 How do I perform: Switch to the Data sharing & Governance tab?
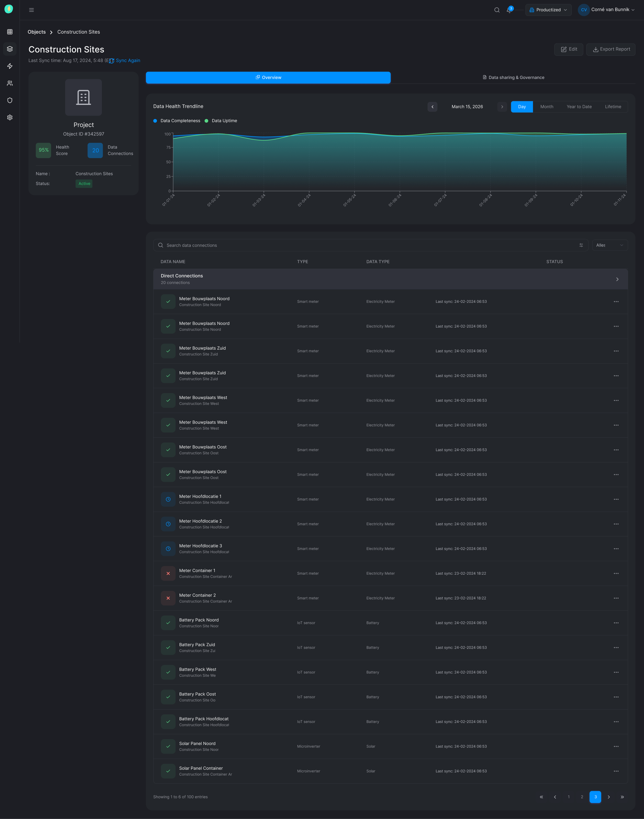514,77
